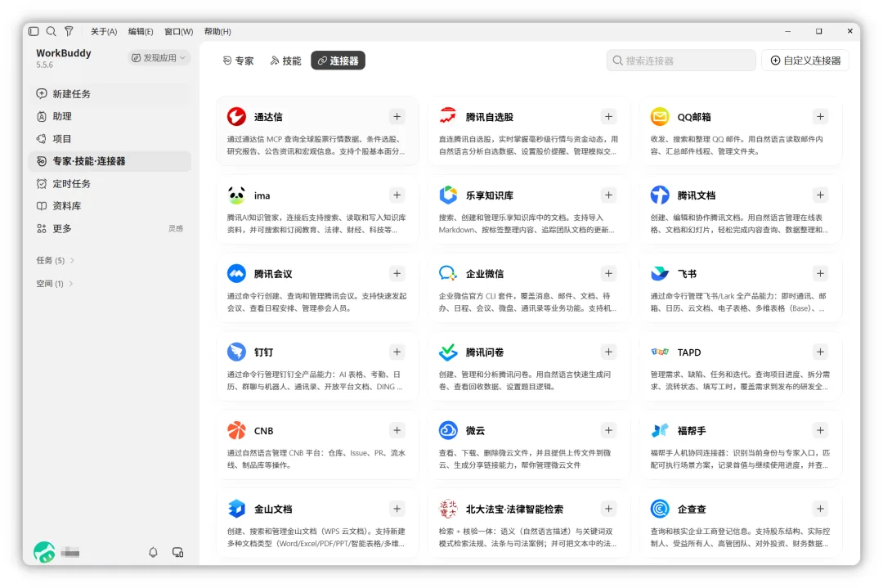Open 定时任务 in the sidebar

pos(110,184)
